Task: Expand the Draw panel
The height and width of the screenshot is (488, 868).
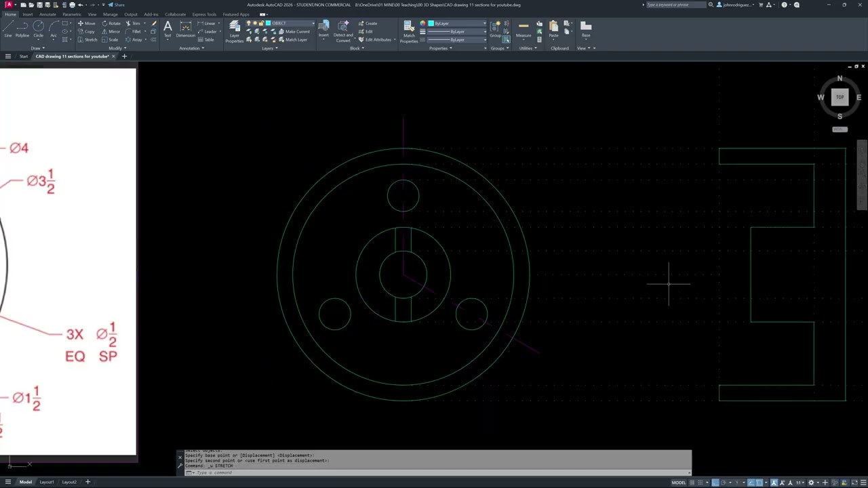Action: [x=37, y=48]
